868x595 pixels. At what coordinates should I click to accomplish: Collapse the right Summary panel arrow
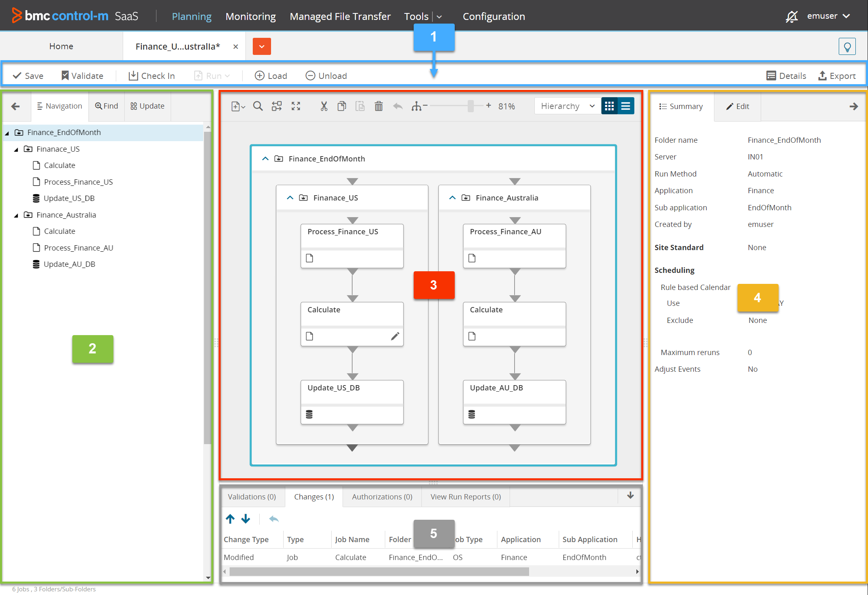[853, 106]
